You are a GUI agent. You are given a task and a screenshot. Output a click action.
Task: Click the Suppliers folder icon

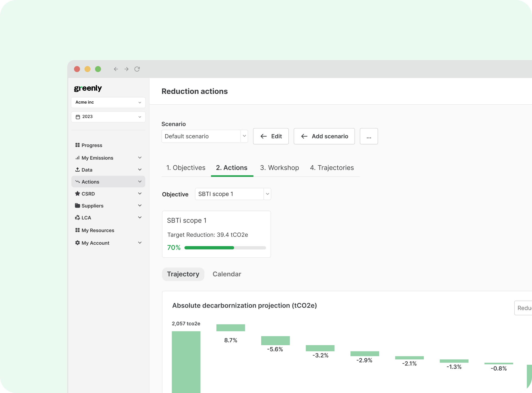(77, 205)
